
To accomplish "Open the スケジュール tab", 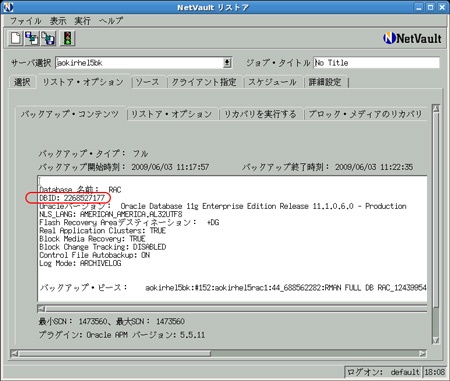I will tap(272, 82).
